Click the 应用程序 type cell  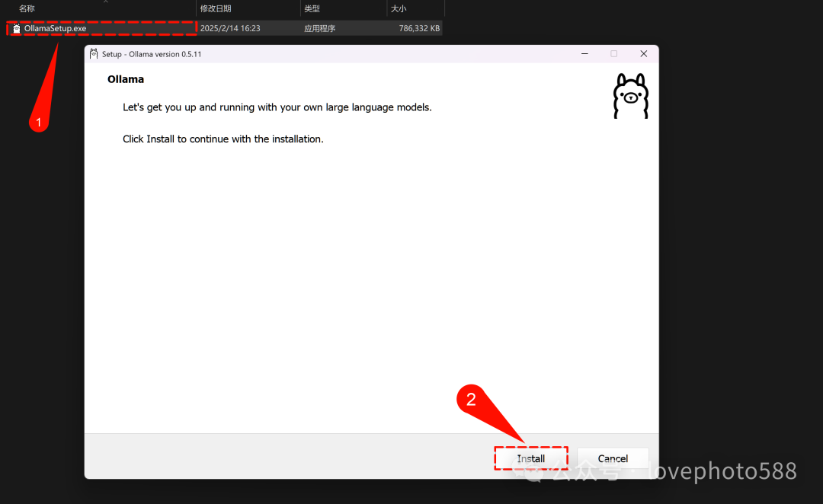tap(319, 28)
